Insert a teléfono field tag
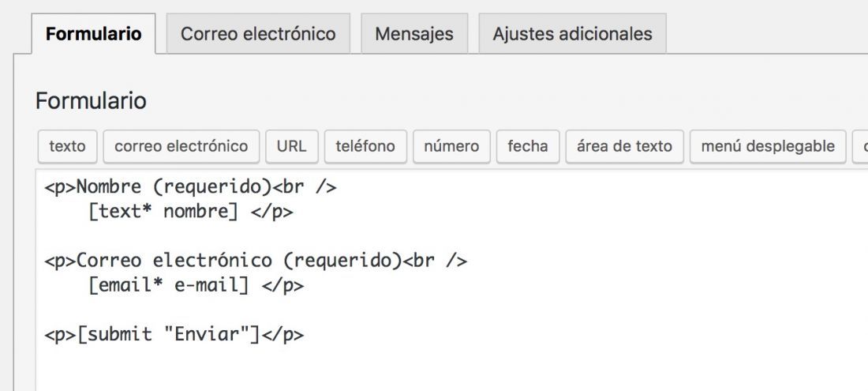The image size is (868, 391). (x=365, y=147)
